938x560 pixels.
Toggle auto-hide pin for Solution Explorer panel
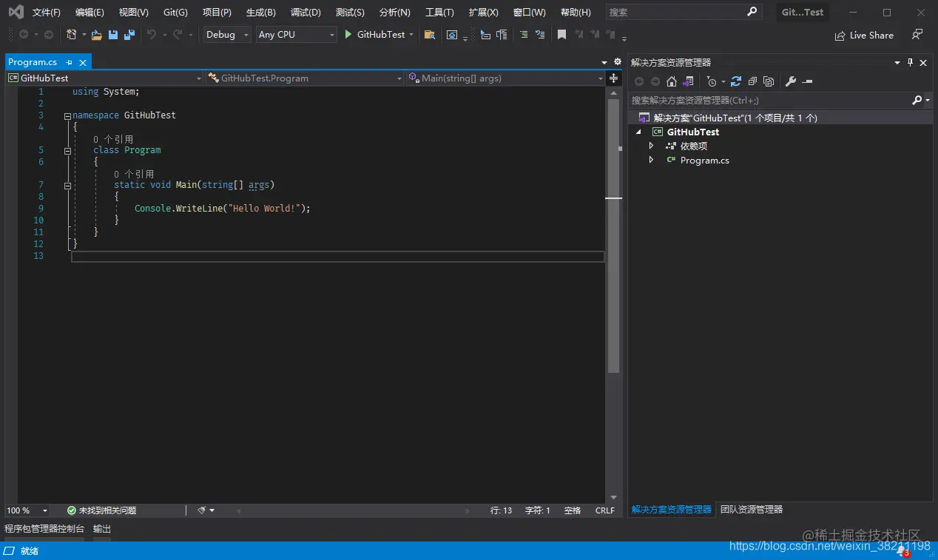point(910,63)
